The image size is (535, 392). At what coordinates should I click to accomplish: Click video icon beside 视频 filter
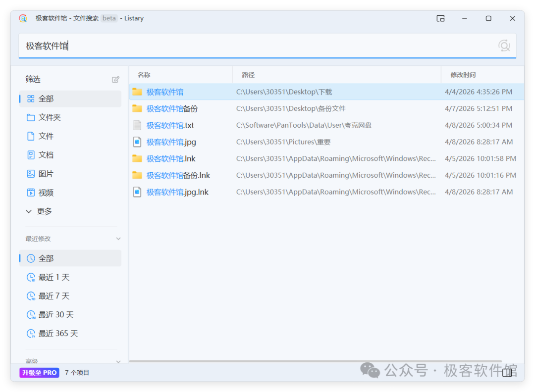[x=31, y=193]
